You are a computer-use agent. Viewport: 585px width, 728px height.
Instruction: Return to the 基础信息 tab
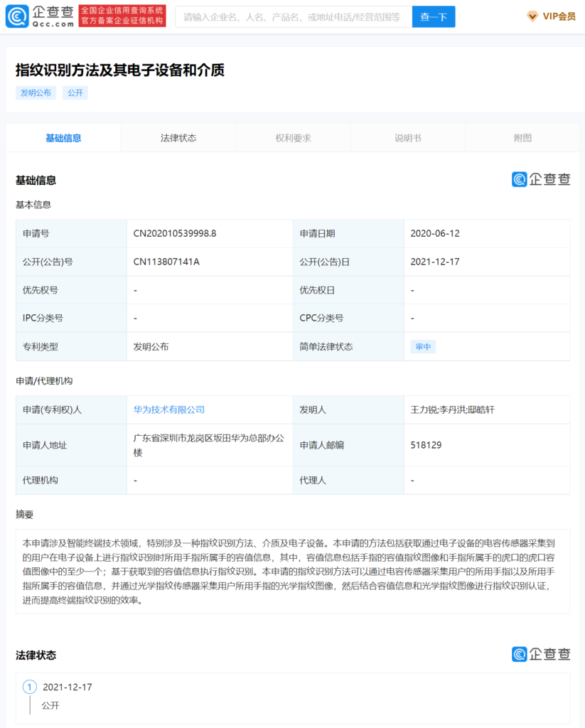tap(63, 137)
